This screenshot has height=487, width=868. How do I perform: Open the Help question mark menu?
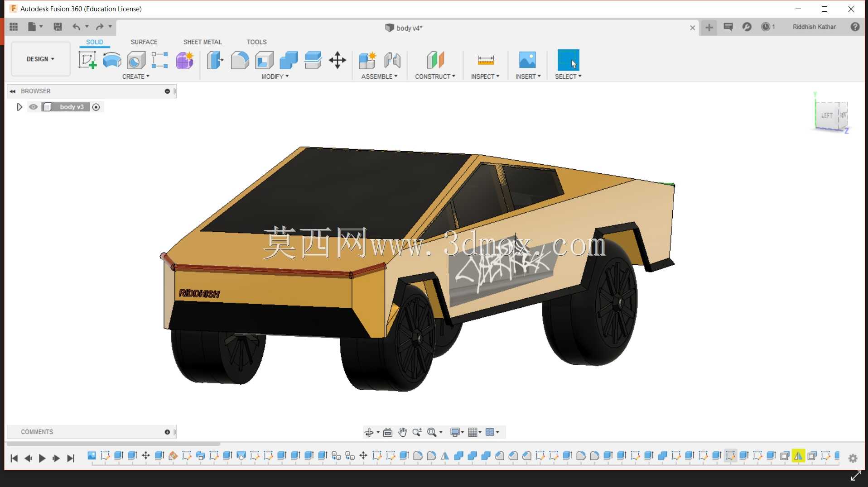pos(855,27)
